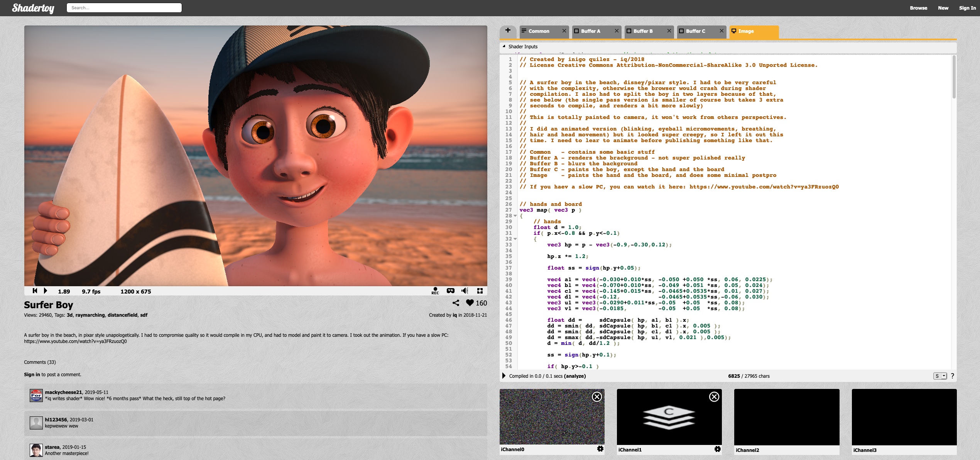Viewport: 980px width, 460px height.
Task: Select the iChannel0 noise texture thumbnail
Action: coord(552,417)
